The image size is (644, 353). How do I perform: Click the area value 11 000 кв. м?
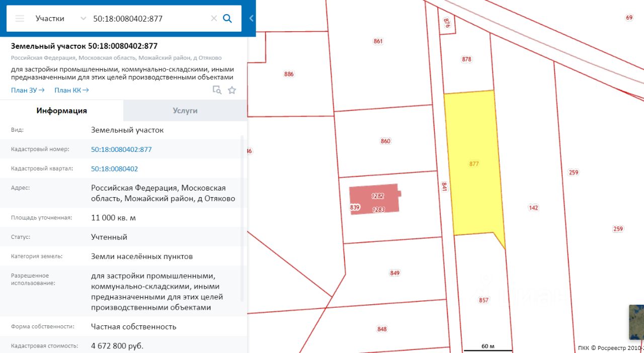pyautogui.click(x=113, y=218)
